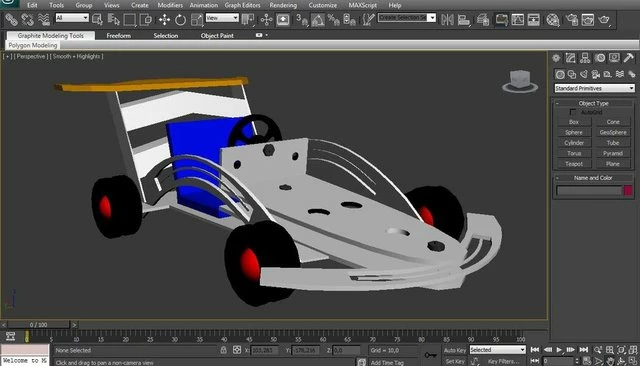Open the Rendering menu
The height and width of the screenshot is (366, 640).
(283, 5)
